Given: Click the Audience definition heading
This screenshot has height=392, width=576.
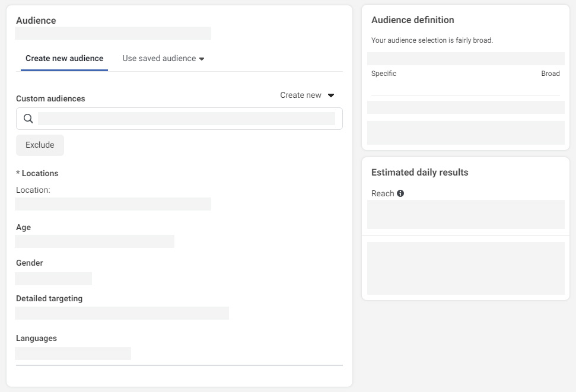Looking at the screenshot, I should 412,20.
